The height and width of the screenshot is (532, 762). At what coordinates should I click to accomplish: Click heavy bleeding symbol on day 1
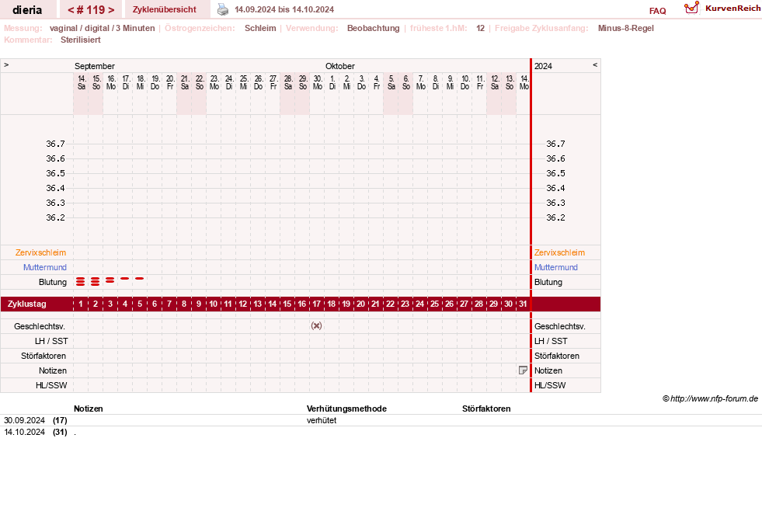(81, 281)
